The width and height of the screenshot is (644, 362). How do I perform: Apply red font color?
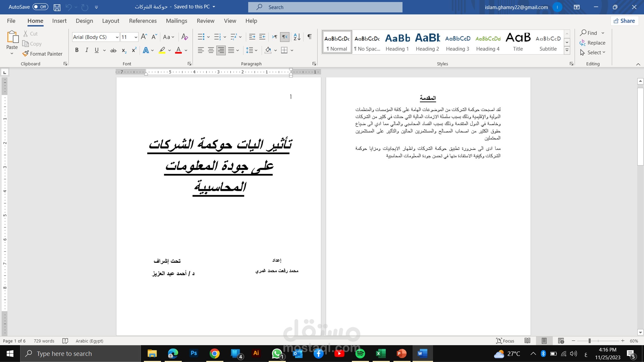click(178, 50)
